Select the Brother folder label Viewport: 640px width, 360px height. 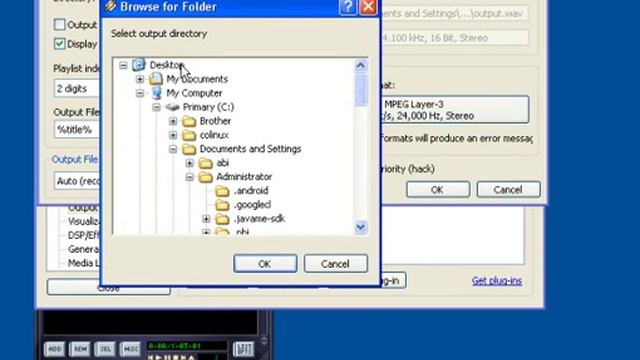215,121
